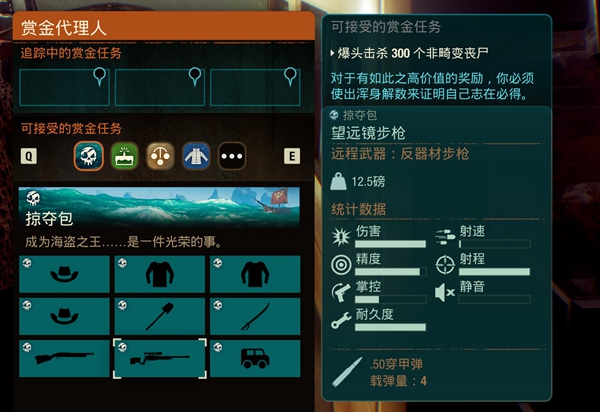Open the three-dots more categories icon
600x412 pixels.
pos(232,156)
